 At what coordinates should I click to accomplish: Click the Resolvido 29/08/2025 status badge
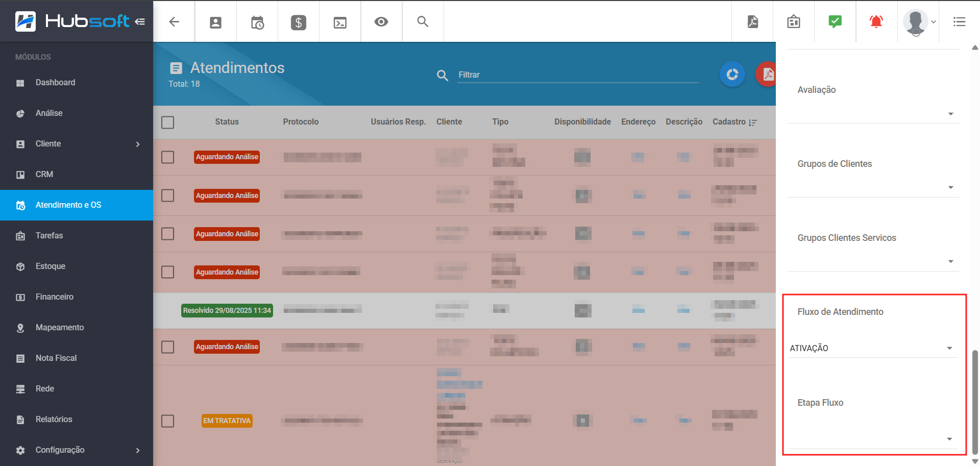227,310
